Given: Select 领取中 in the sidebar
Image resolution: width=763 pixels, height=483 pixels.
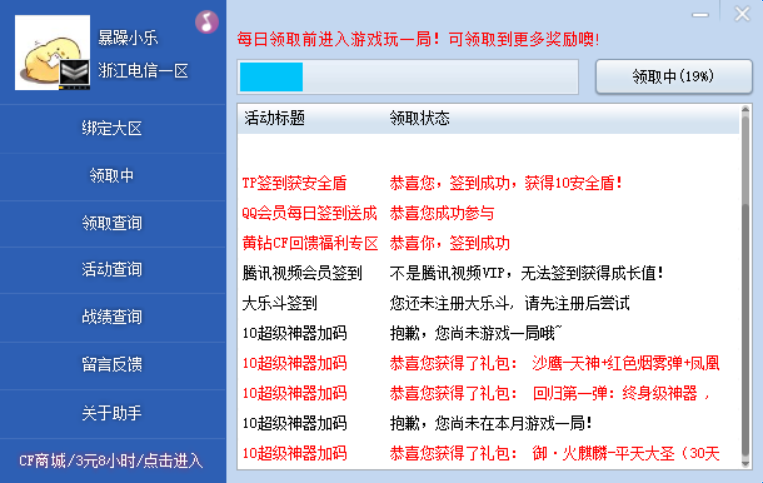Looking at the screenshot, I should pos(112,175).
